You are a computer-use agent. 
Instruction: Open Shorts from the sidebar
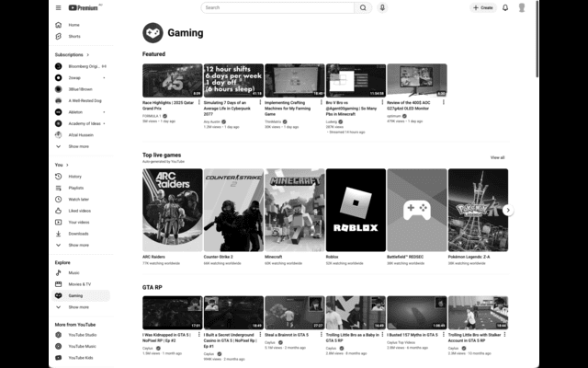82,37
